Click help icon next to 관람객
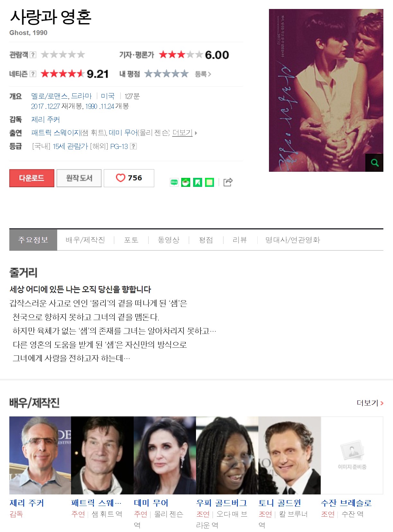 pos(33,55)
